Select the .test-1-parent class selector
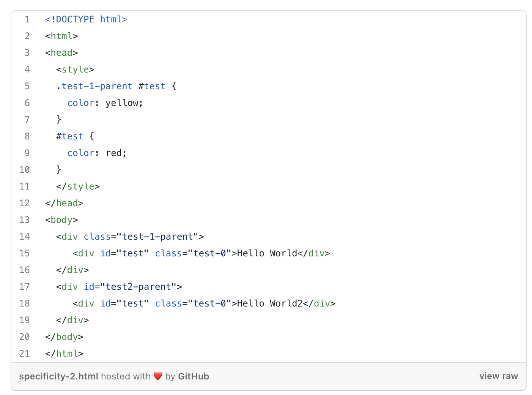This screenshot has width=532, height=395. click(94, 86)
